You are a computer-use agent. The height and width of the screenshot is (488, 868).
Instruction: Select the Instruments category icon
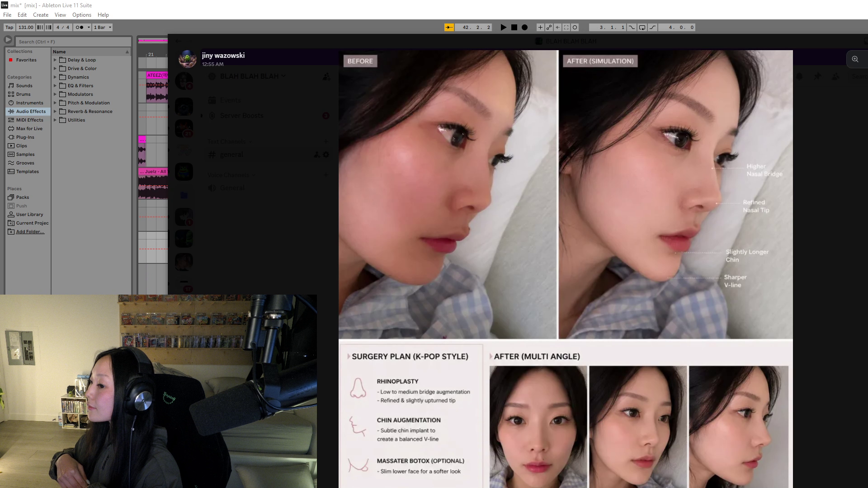pyautogui.click(x=11, y=103)
